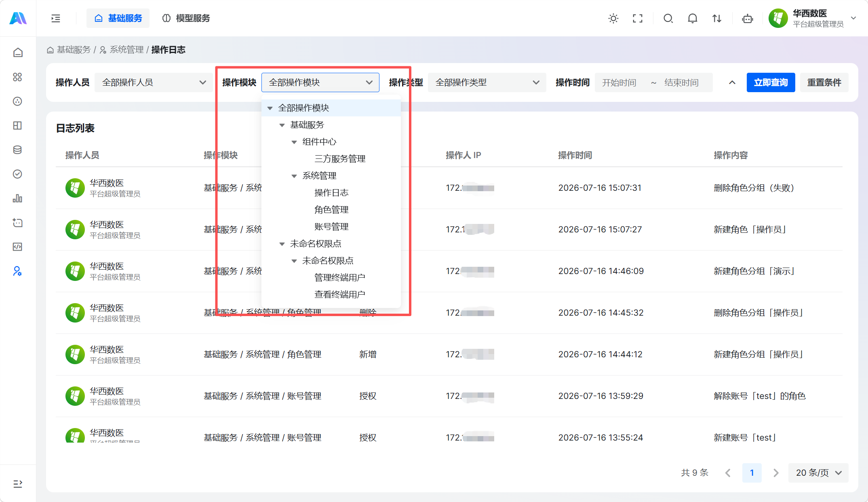Click 重置条件 button
Screen dimensions: 868x502
coord(824,82)
